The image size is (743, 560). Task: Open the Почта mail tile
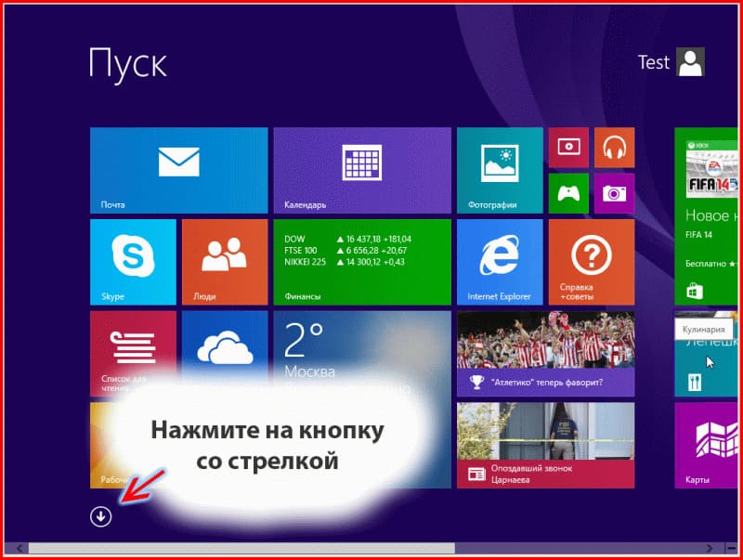click(178, 170)
